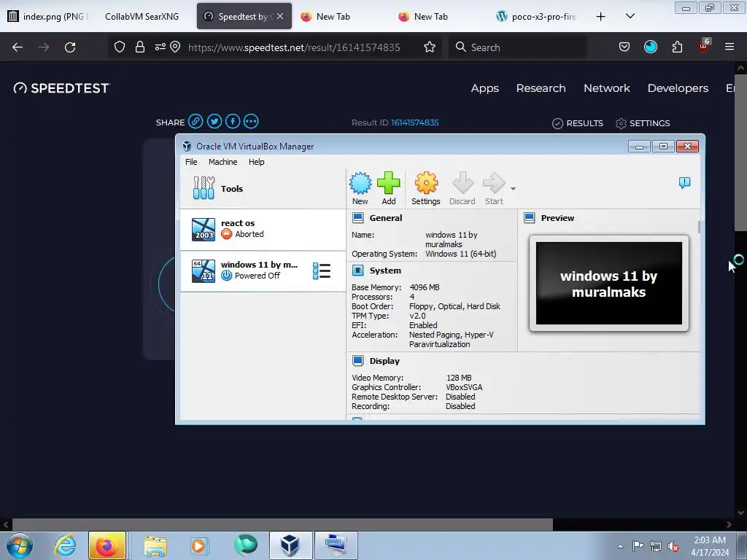Reload the page in Firefox
The height and width of the screenshot is (560, 747).
[x=70, y=47]
